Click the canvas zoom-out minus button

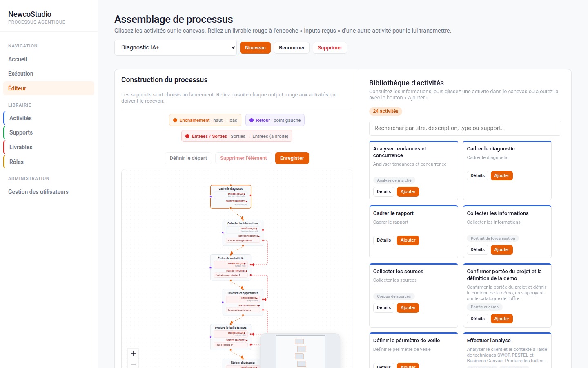tap(133, 364)
